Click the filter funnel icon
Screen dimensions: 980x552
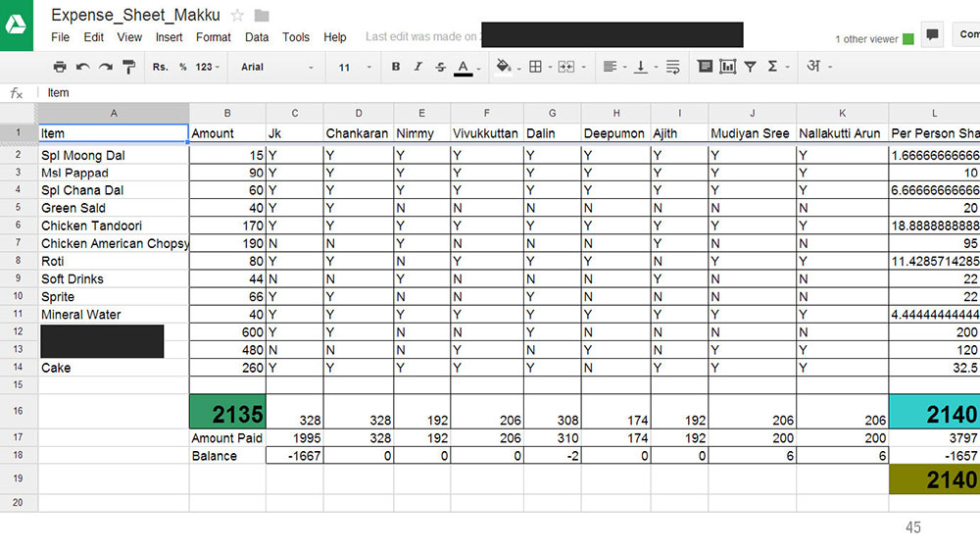750,67
